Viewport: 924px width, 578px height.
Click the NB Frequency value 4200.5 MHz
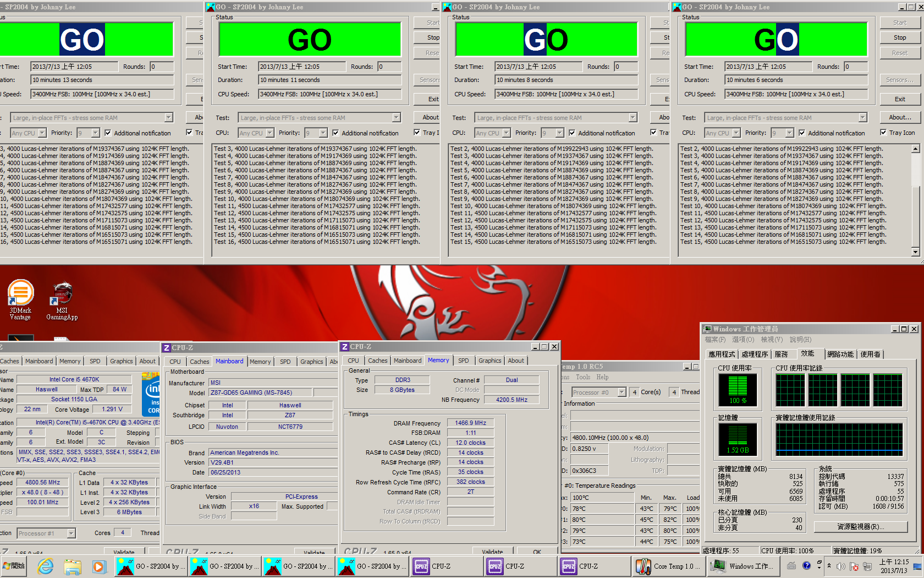[512, 400]
